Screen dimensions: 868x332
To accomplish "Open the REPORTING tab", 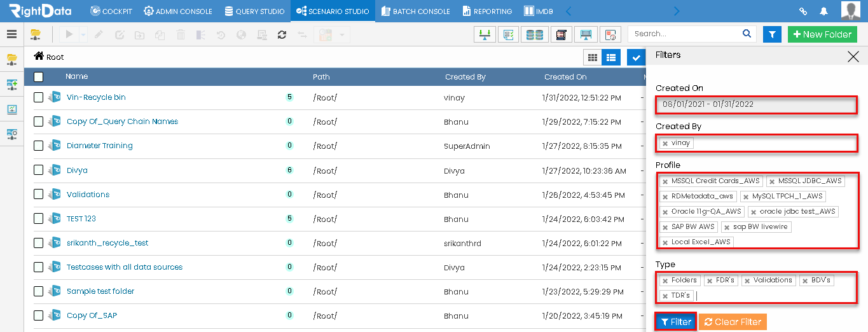I will [x=487, y=11].
